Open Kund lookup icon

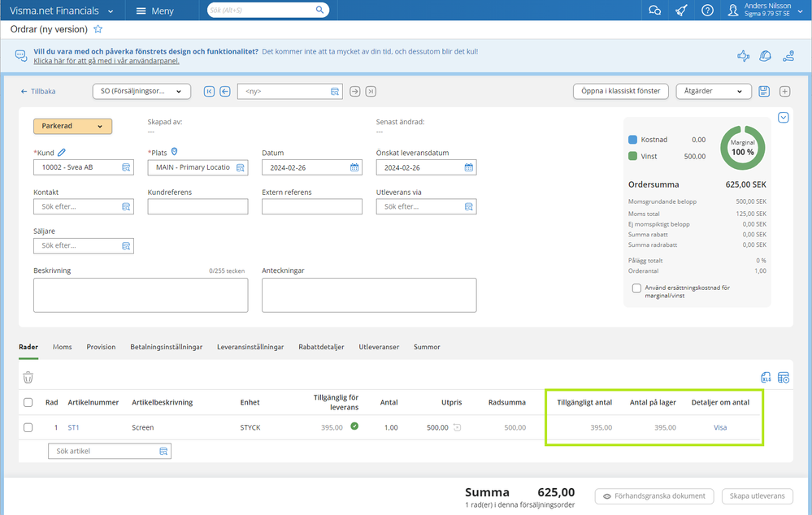(x=126, y=167)
